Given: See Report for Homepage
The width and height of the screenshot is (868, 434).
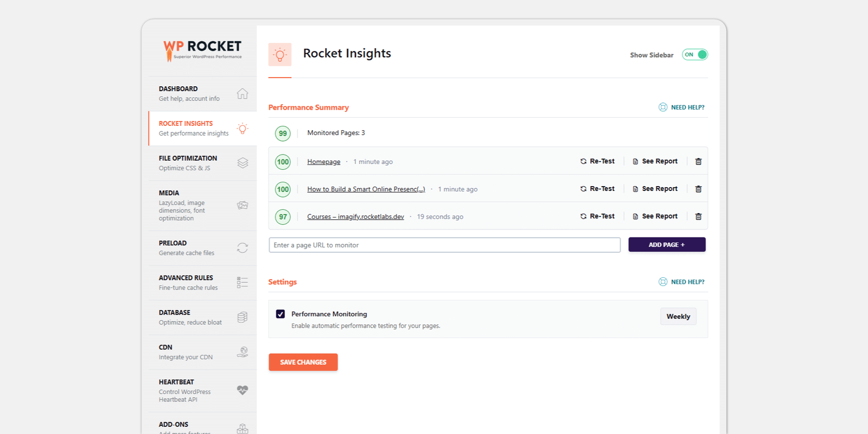Looking at the screenshot, I should [x=655, y=161].
